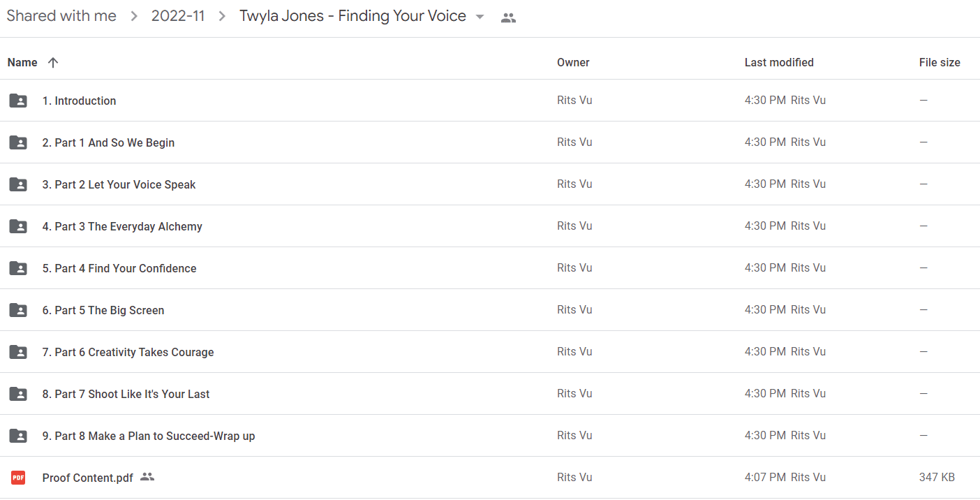Screen dimensions: 980x500
Task: Select the Part 4 Find Your Confidence row
Action: point(490,268)
